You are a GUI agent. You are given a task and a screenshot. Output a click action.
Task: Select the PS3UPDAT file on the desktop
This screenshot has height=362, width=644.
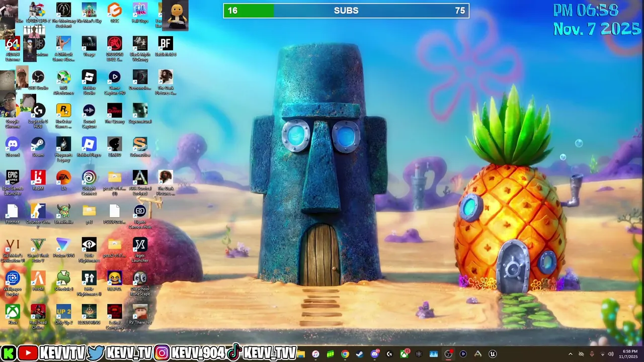115,214
